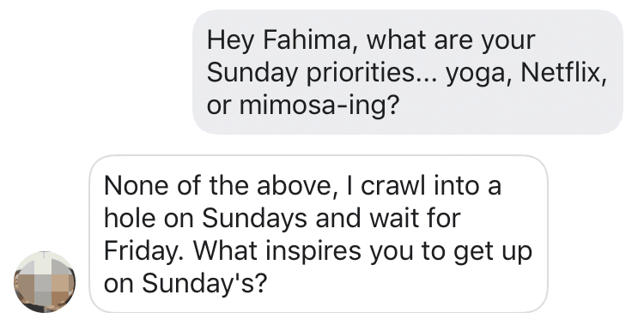The width and height of the screenshot is (644, 331).
Task: Click the word "What" in the reply's third line
Action: [225, 250]
